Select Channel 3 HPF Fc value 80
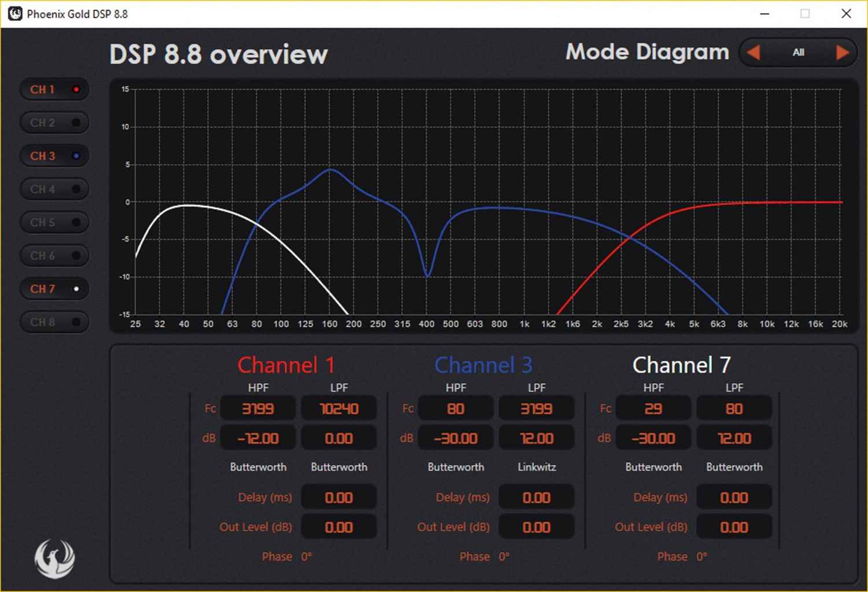The width and height of the screenshot is (868, 592). click(456, 409)
